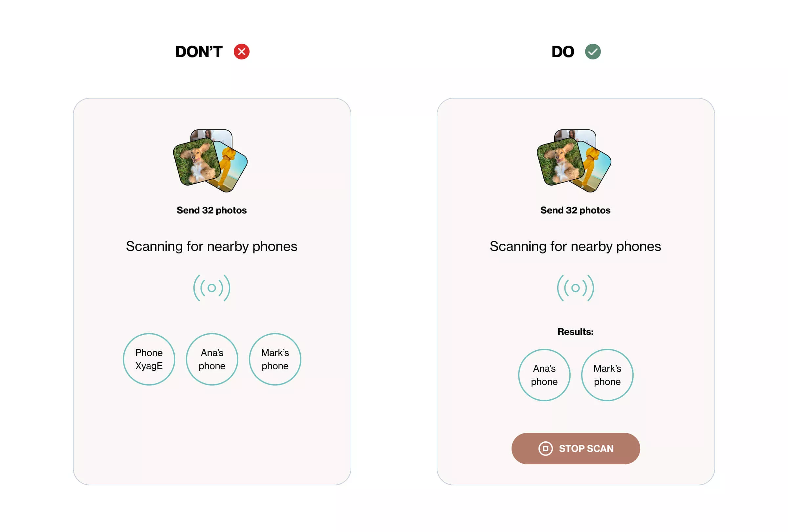Click Scanning for nearby phones text on left

[x=211, y=246]
